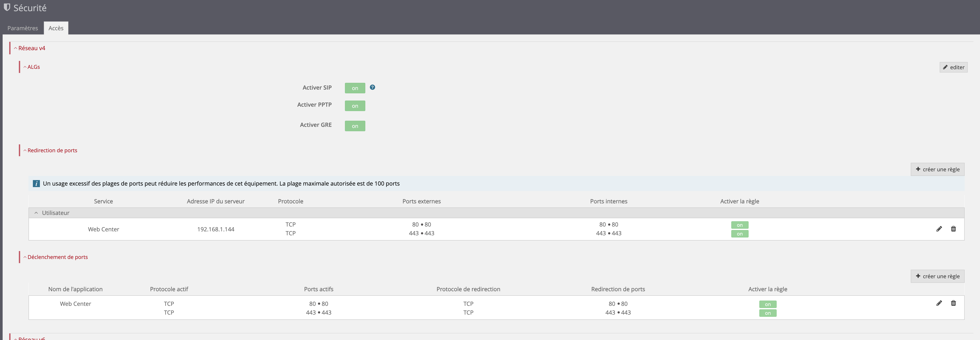Click the blue info icon in the port range warning
The width and height of the screenshot is (980, 340).
(36, 183)
